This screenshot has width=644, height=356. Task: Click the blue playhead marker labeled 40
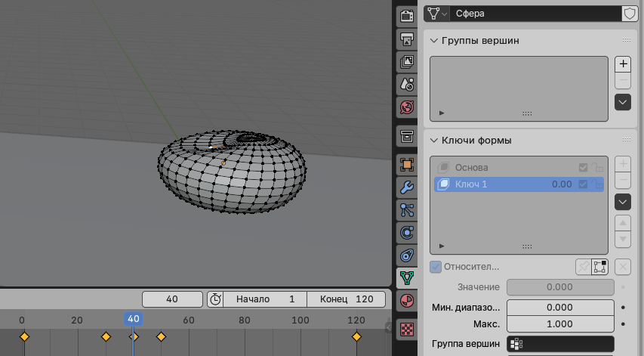click(x=133, y=319)
